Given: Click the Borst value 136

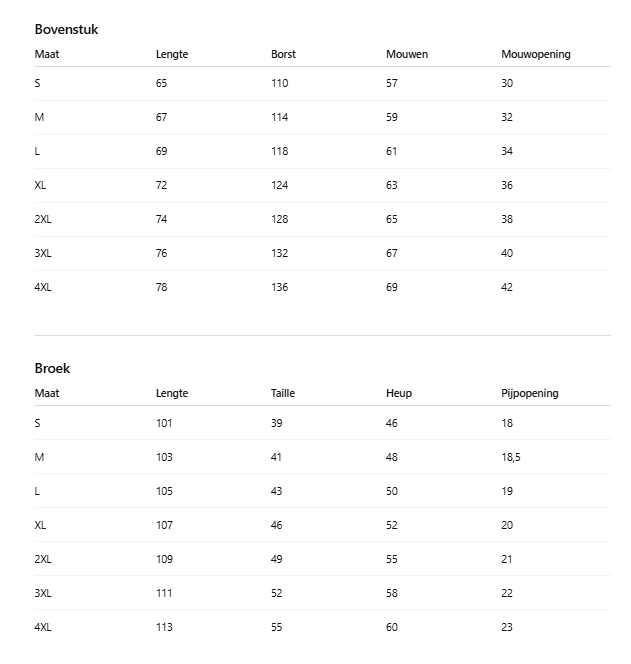Looking at the screenshot, I should tap(279, 287).
